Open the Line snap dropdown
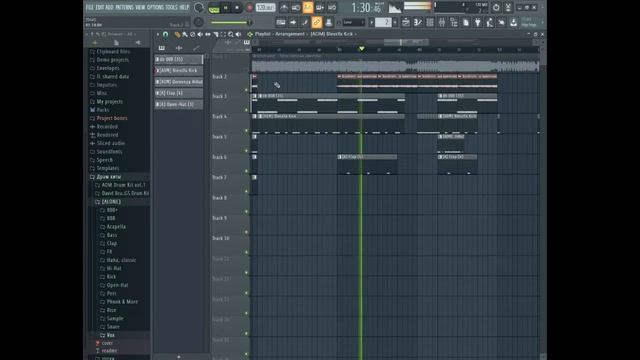 (353, 22)
